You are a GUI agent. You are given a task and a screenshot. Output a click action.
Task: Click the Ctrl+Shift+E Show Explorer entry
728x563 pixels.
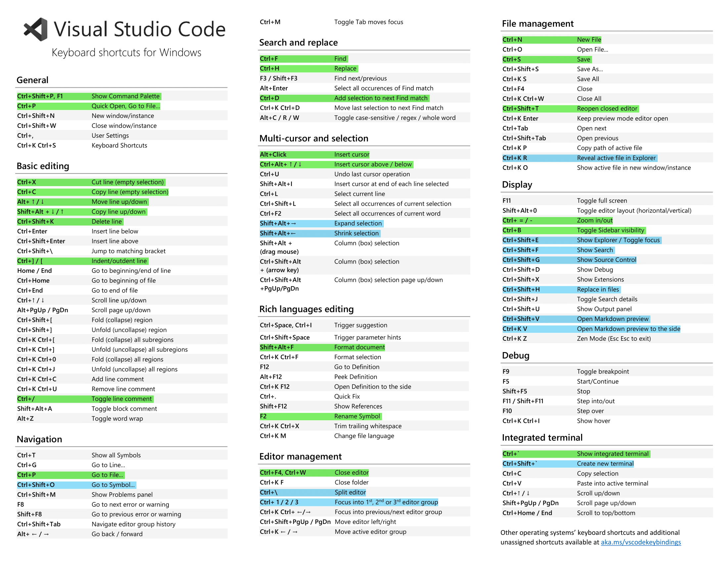click(582, 240)
